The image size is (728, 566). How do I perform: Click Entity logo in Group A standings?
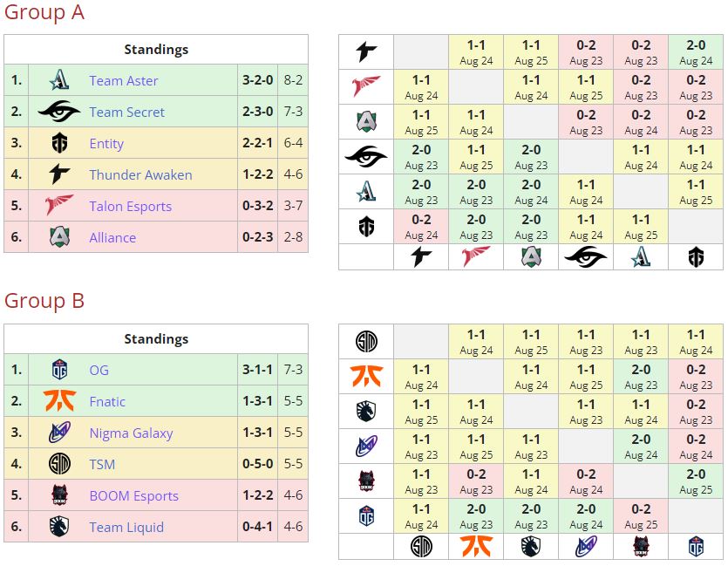pyautogui.click(x=59, y=143)
